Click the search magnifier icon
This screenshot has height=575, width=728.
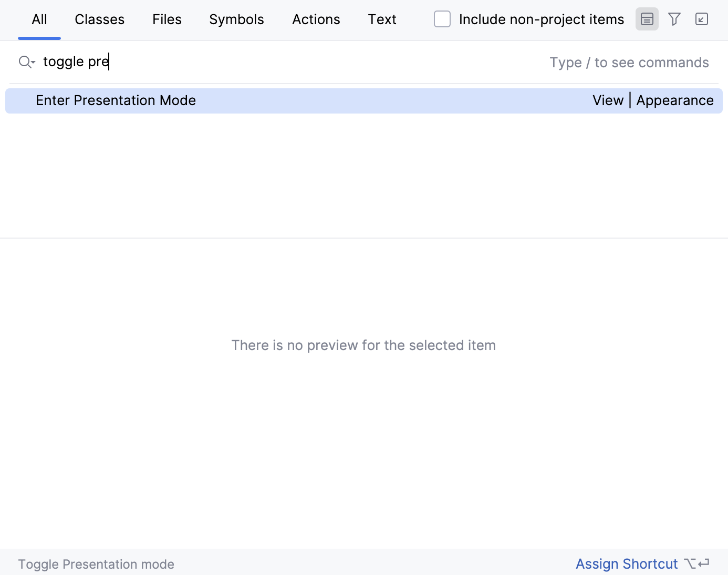tap(24, 61)
